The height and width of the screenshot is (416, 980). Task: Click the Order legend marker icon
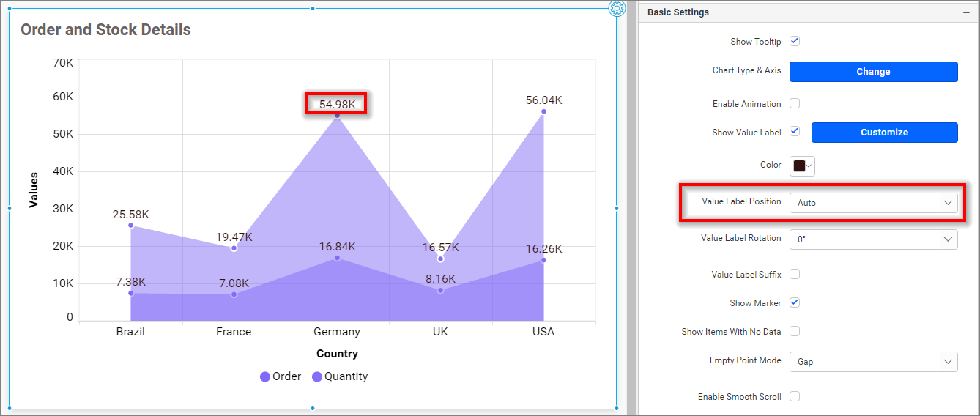click(265, 377)
